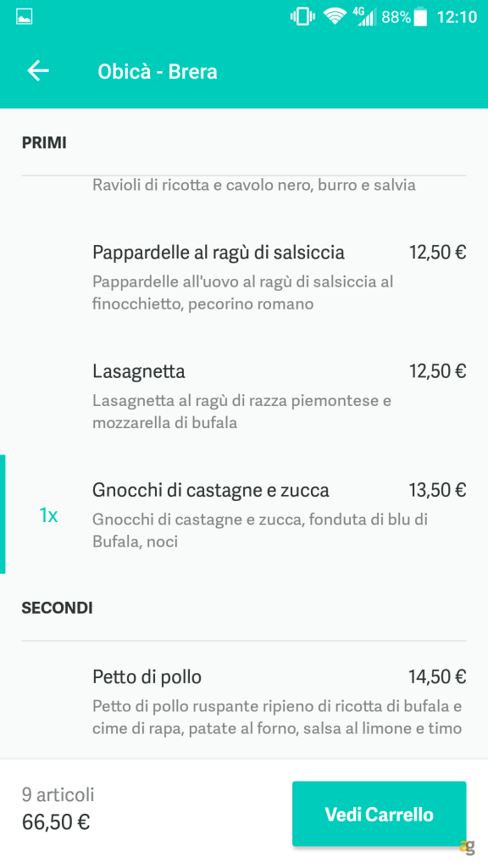This screenshot has height=868, width=488.
Task: Tap the 4G signal strength icon
Action: tap(366, 14)
